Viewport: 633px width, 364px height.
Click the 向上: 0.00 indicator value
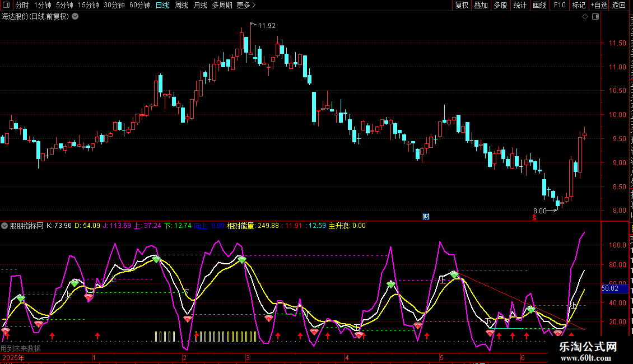tap(209, 226)
